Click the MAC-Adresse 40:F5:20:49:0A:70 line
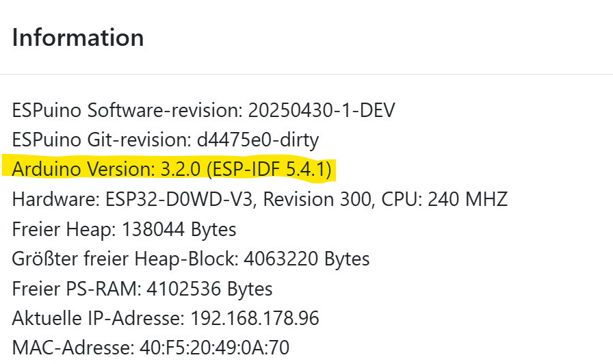 tap(151, 348)
